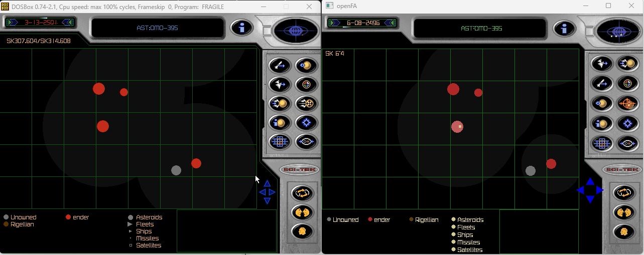Screen dimensions: 644x255
Task: Select the gray asteroid on openFA map
Action: click(x=531, y=171)
